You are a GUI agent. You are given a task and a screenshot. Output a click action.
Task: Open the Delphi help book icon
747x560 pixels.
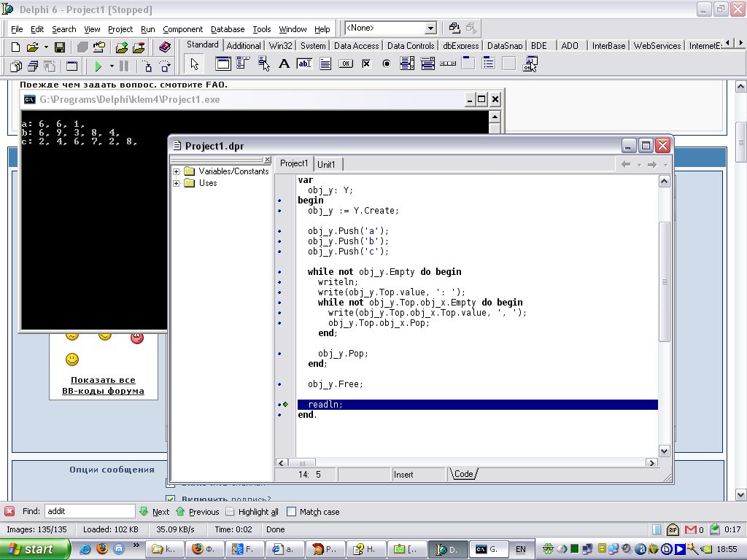click(164, 47)
